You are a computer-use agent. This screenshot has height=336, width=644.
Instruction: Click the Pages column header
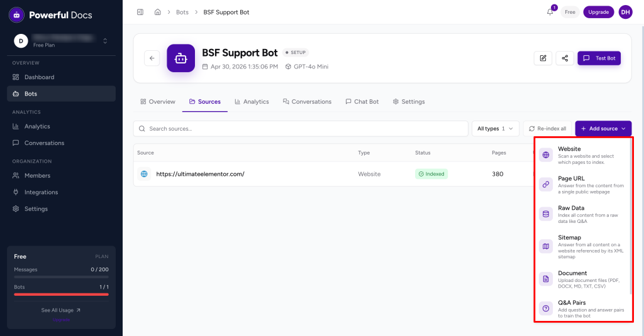[499, 153]
